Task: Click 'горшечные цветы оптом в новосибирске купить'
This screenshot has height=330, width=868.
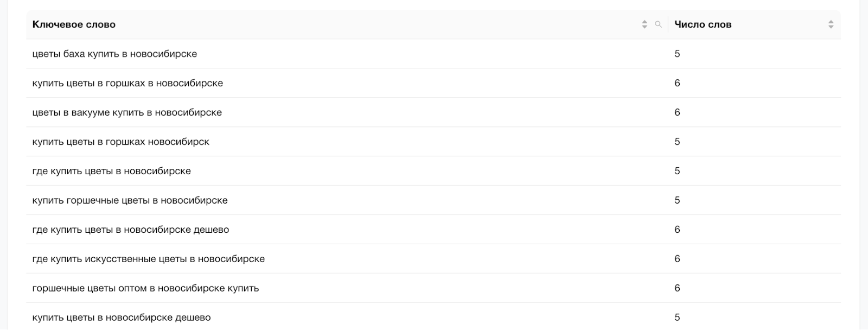Action: pos(145,288)
